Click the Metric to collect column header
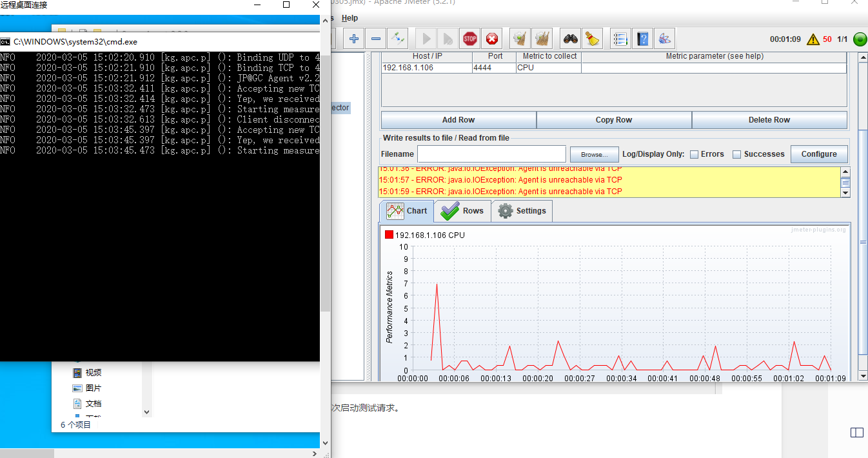The image size is (868, 458). pyautogui.click(x=550, y=56)
